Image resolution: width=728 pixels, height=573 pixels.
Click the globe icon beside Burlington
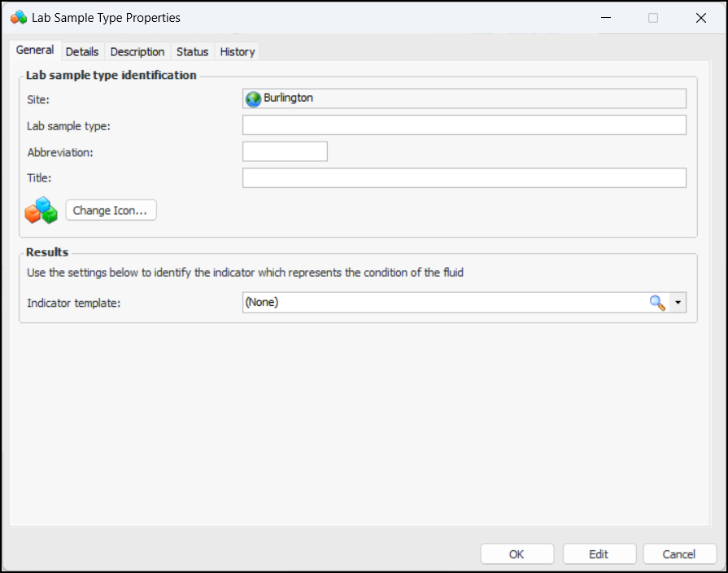[x=253, y=98]
